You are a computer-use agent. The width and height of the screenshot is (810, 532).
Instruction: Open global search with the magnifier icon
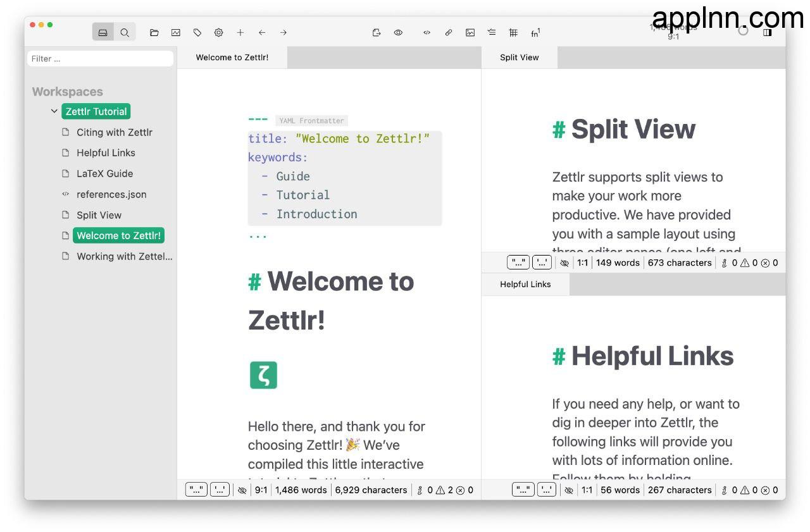click(125, 32)
